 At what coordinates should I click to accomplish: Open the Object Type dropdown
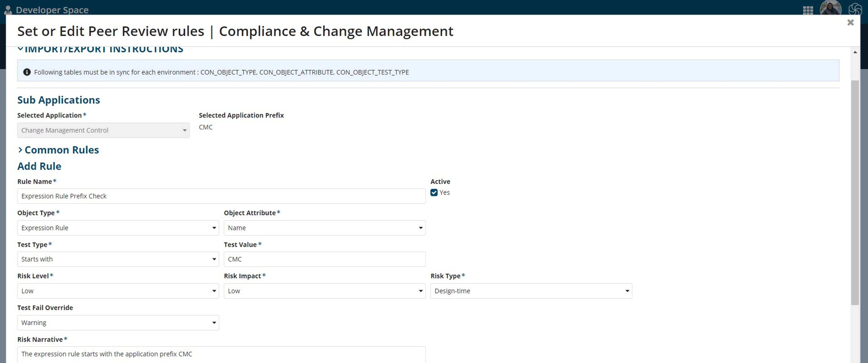coord(118,228)
